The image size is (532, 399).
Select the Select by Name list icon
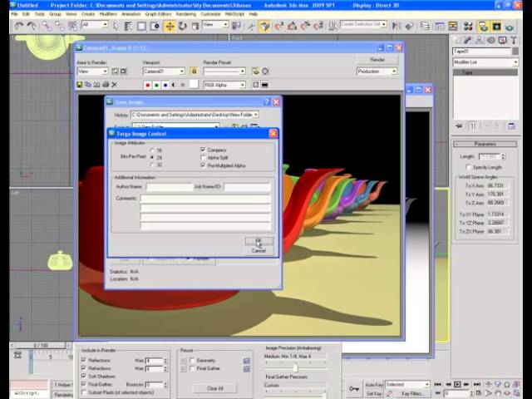pos(128,26)
